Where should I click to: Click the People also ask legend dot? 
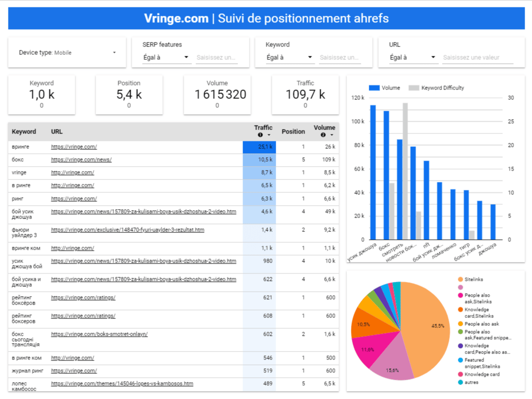click(x=460, y=324)
